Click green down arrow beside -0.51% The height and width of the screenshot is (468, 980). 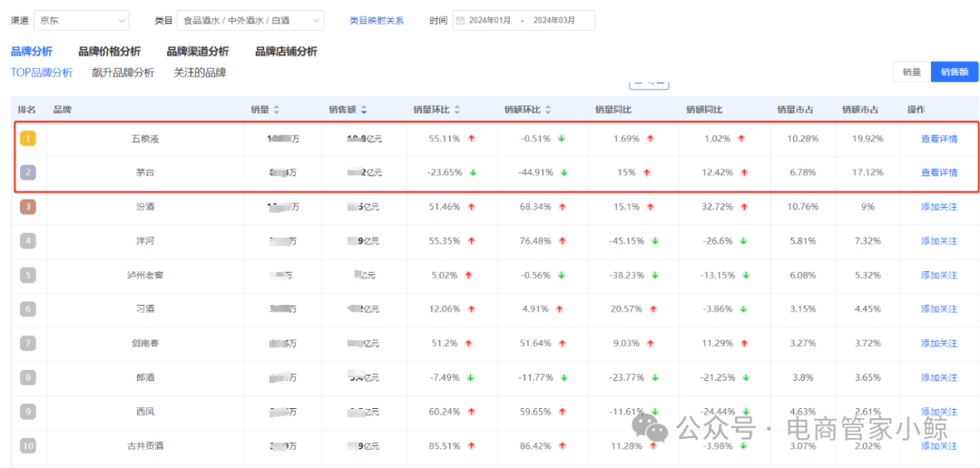(562, 139)
